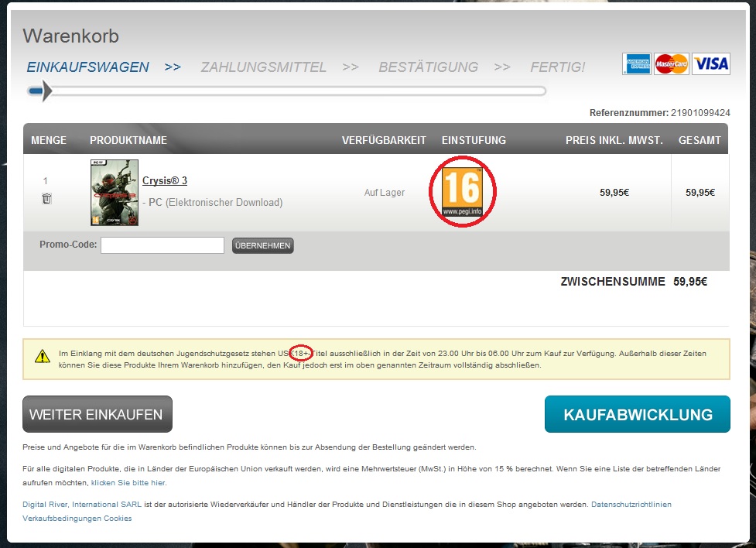
Task: Select the ZAHLUNGSMITTEL step
Action: [263, 67]
